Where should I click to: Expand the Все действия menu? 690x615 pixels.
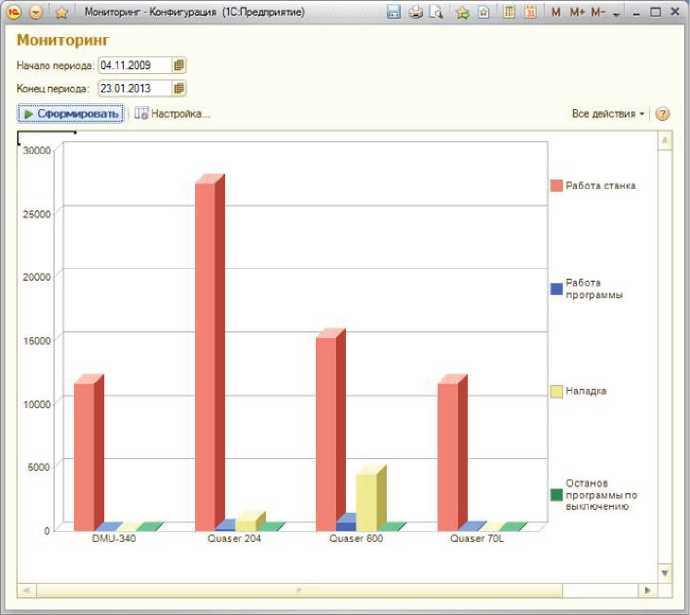(x=608, y=114)
